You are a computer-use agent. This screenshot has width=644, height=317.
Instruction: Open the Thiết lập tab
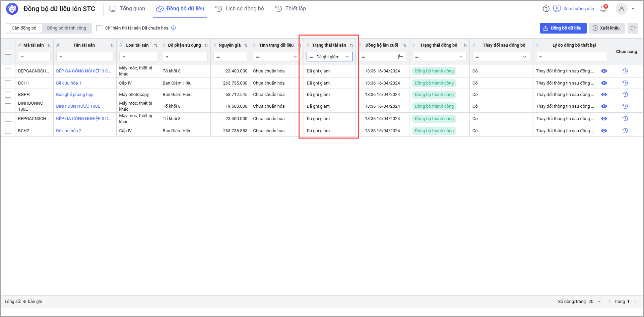coord(291,9)
